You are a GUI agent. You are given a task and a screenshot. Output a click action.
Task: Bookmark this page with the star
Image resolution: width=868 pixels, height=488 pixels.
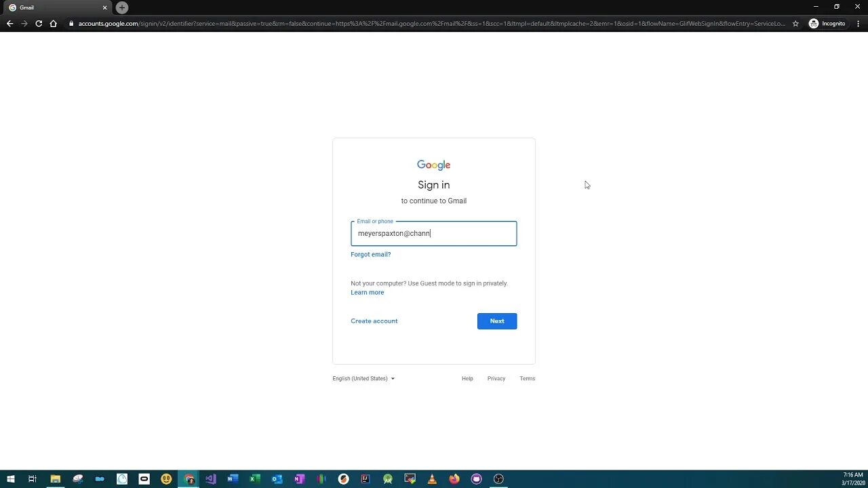(795, 23)
